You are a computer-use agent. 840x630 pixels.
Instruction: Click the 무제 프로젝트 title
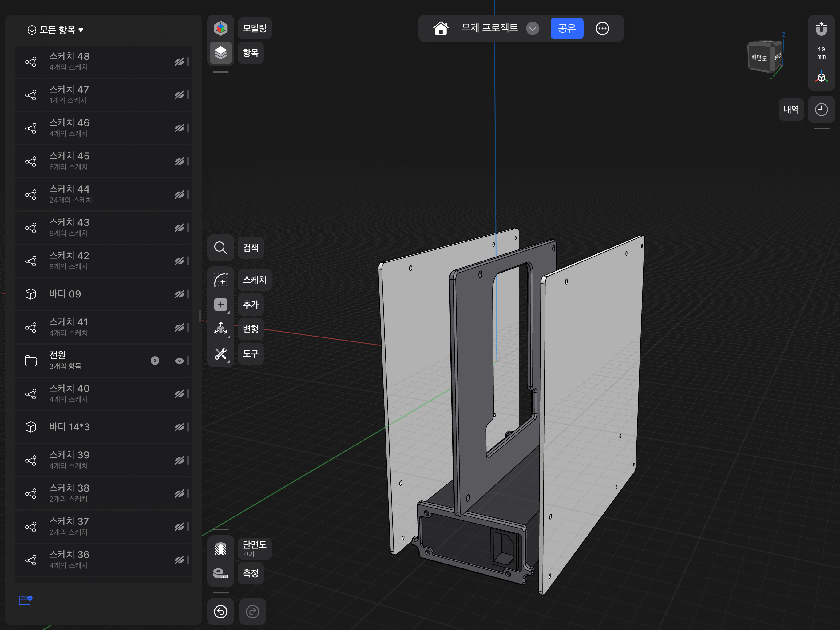click(x=489, y=28)
